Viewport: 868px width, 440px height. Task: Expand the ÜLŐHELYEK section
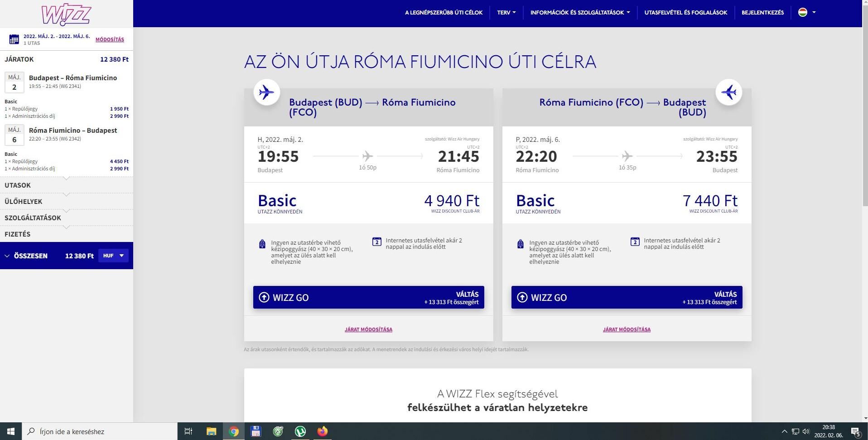67,202
